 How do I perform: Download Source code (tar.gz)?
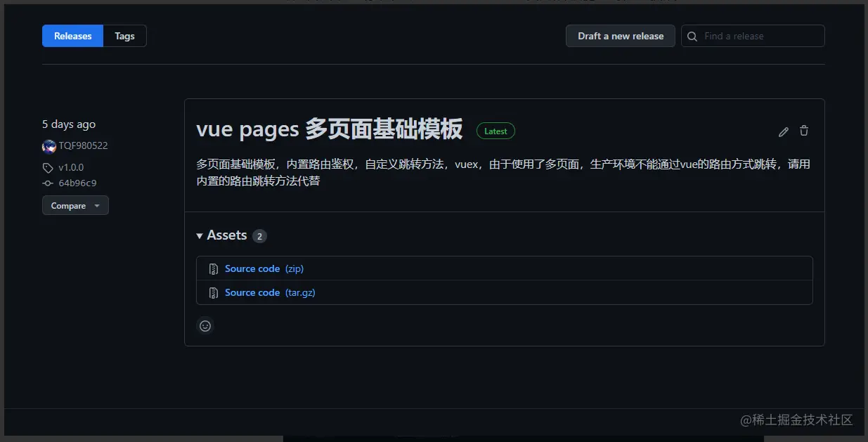[270, 292]
